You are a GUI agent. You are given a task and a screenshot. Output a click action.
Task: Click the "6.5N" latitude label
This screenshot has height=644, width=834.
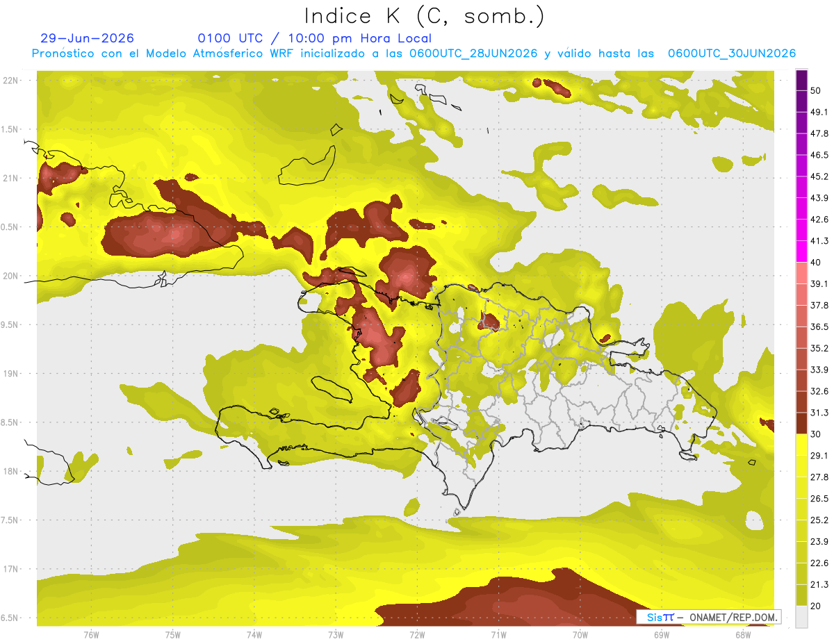pyautogui.click(x=10, y=618)
